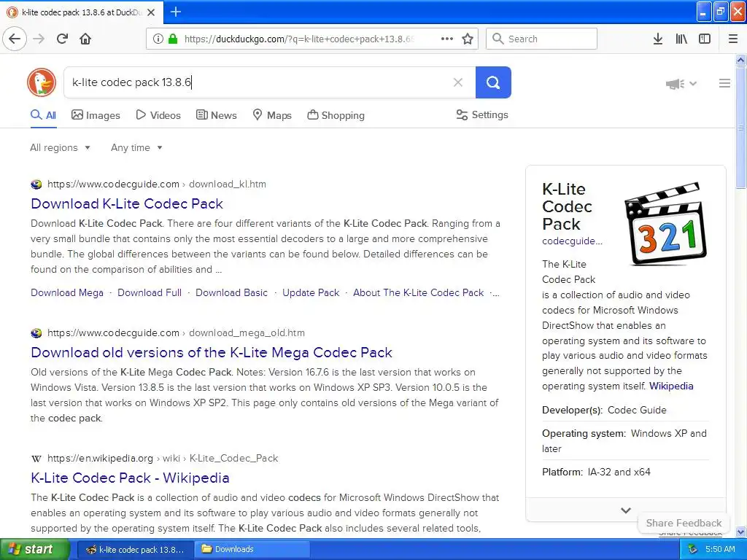Screen dimensions: 747x560
Task: Click the system tray icon
Action: pyautogui.click(x=692, y=549)
